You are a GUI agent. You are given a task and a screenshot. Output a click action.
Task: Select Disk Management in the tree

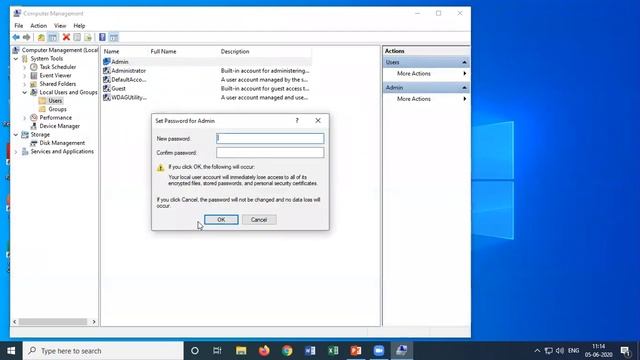pyautogui.click(x=62, y=143)
